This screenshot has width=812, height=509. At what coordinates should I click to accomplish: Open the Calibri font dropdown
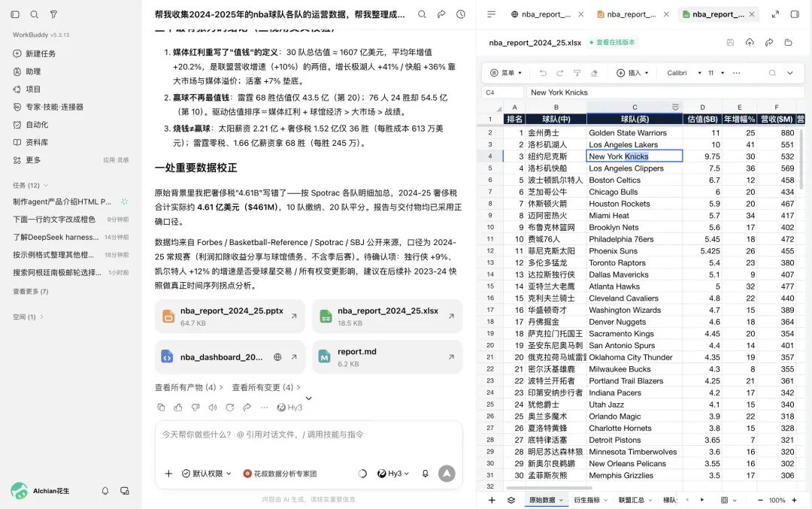683,73
